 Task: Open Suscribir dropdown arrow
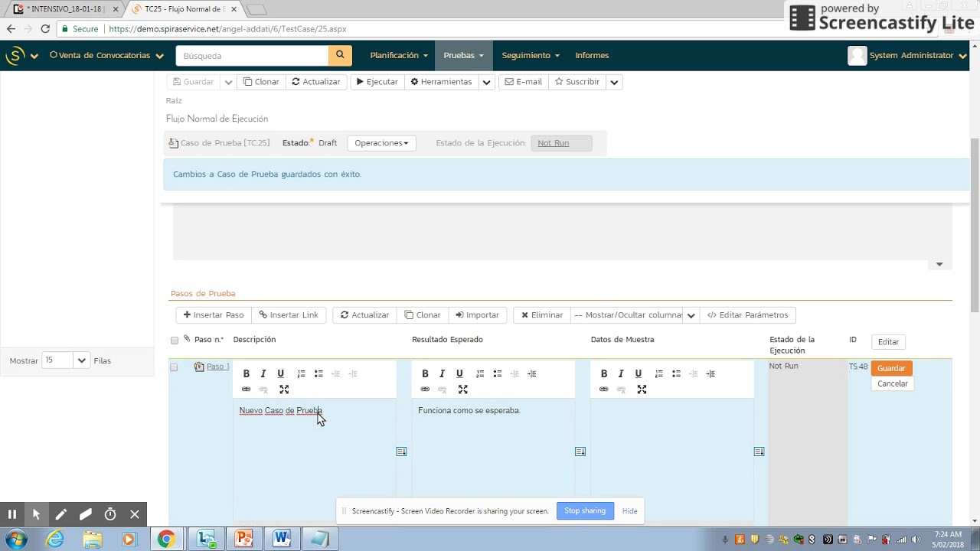point(614,82)
